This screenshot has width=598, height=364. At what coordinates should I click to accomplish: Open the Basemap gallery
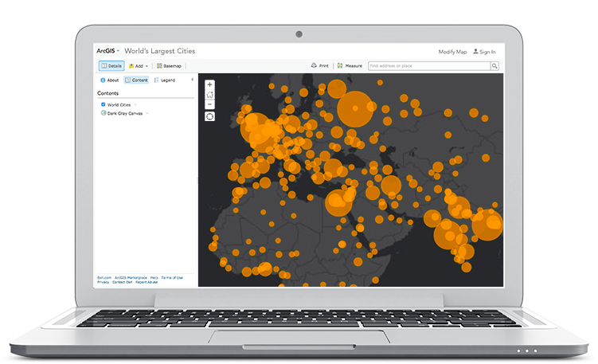click(169, 66)
